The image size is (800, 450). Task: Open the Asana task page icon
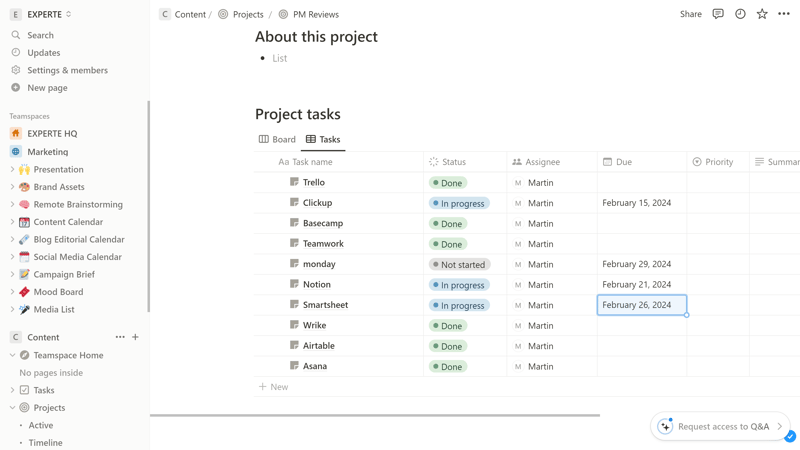coord(294,365)
